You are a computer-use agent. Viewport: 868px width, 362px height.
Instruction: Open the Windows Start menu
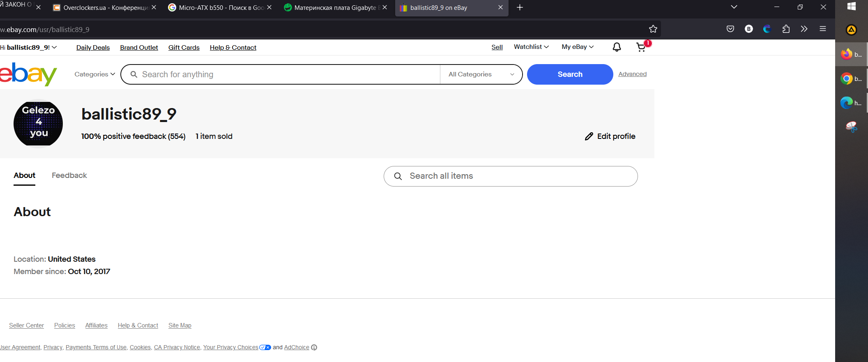coord(852,7)
